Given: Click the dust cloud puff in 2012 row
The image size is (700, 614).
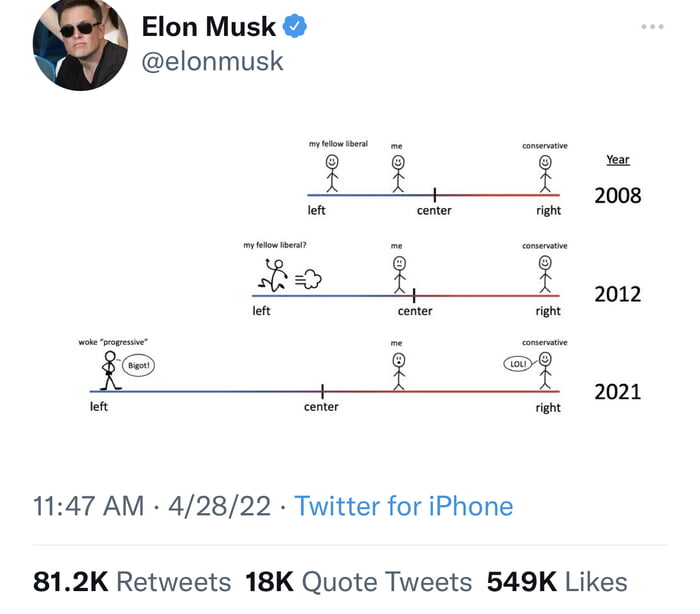Looking at the screenshot, I should point(308,279).
